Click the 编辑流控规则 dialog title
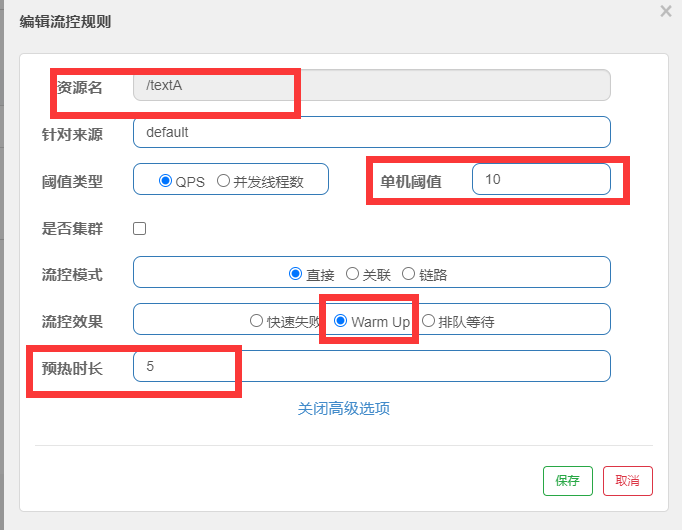682x530 pixels. (65, 21)
